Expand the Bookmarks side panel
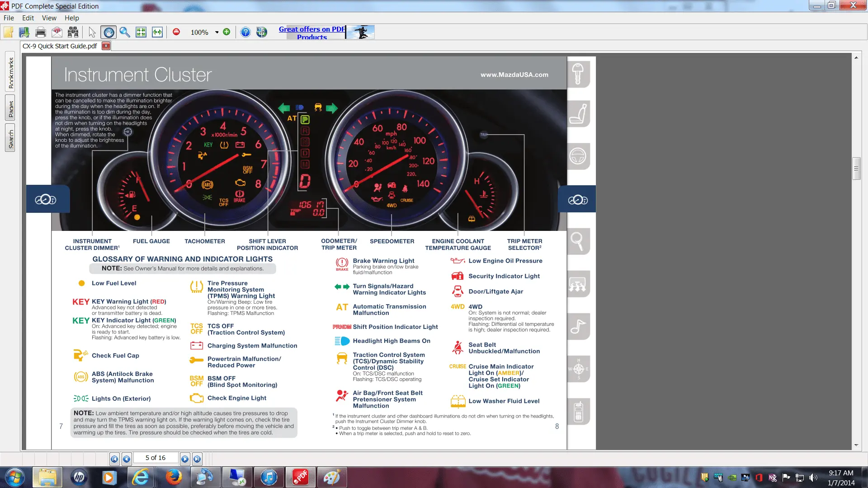 tap(10, 73)
